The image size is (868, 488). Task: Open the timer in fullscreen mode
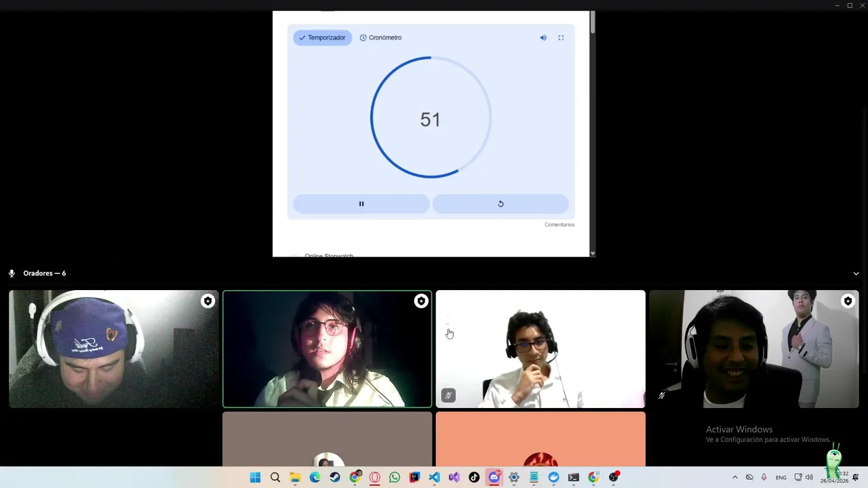tap(561, 38)
